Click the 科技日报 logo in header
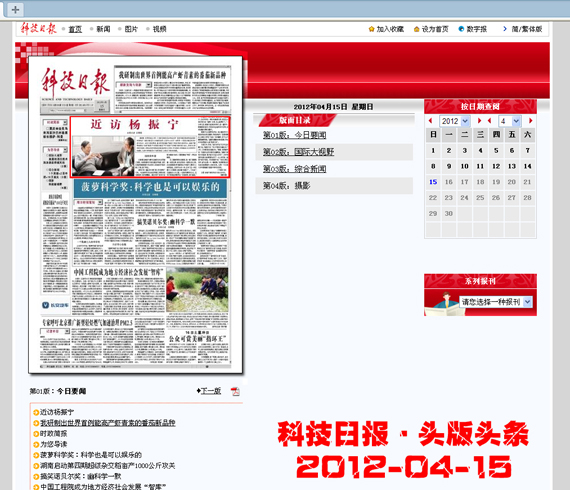The height and width of the screenshot is (490, 570). (38, 29)
